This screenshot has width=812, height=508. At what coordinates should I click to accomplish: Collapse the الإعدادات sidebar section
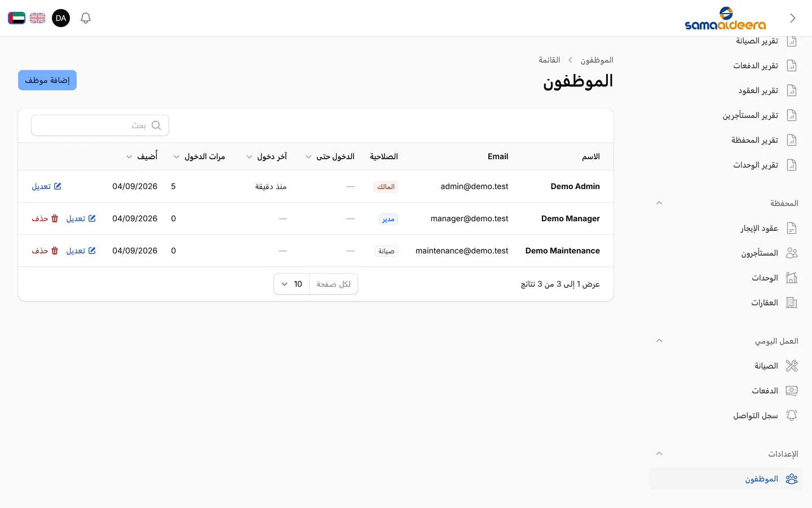click(x=659, y=454)
